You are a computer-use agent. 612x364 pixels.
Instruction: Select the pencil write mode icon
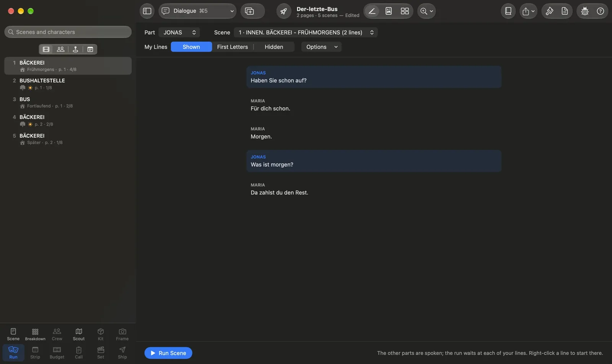point(372,11)
